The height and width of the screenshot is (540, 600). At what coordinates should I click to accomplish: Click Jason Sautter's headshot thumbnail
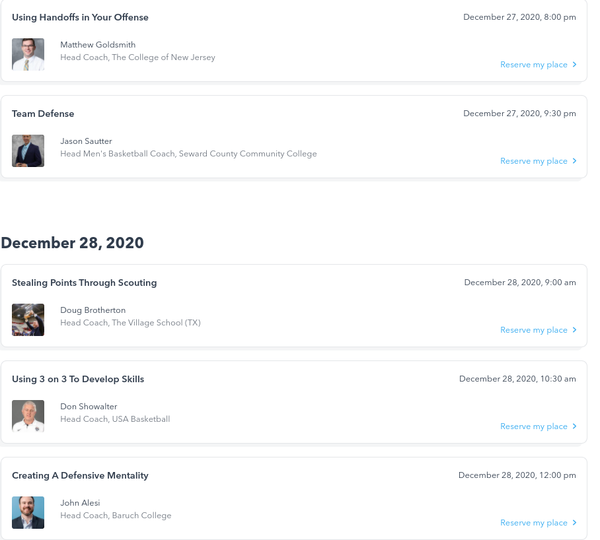(28, 150)
